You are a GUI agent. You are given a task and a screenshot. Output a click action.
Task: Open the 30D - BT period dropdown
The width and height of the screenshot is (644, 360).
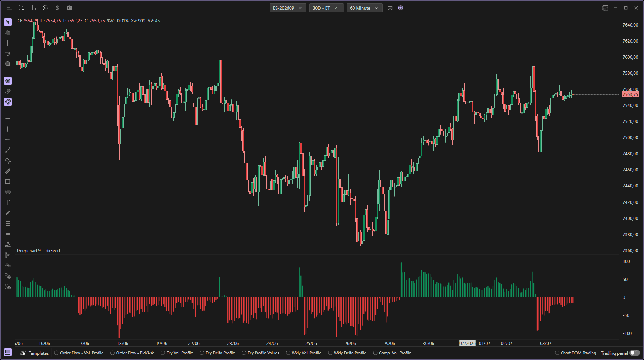coord(326,8)
